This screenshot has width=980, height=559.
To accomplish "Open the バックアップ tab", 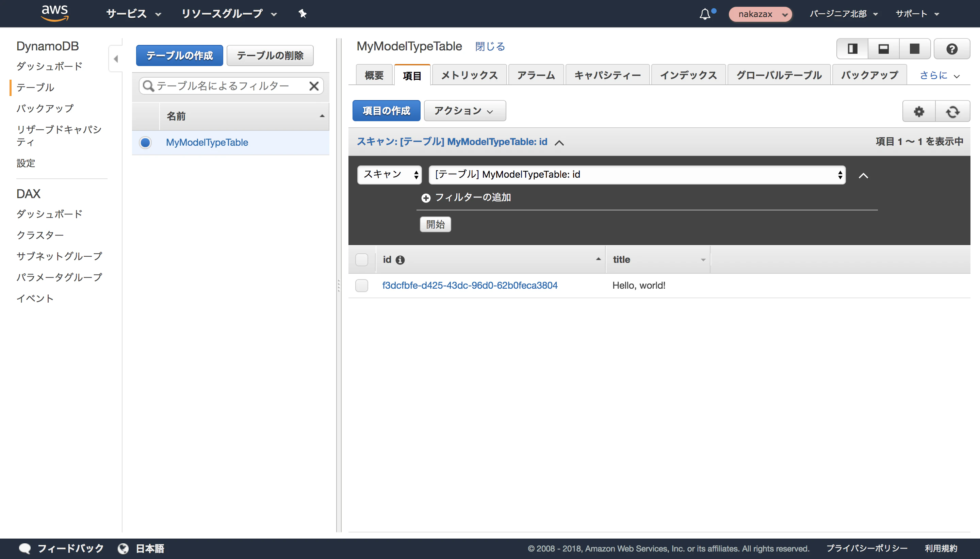I will pyautogui.click(x=869, y=75).
